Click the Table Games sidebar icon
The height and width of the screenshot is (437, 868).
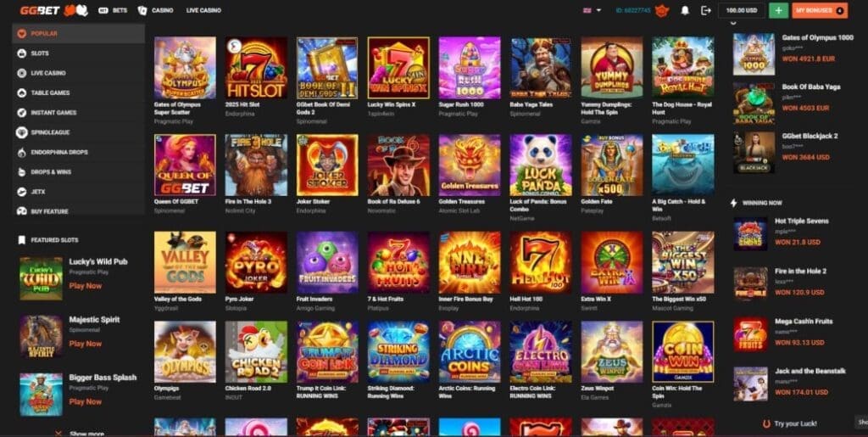[x=21, y=93]
